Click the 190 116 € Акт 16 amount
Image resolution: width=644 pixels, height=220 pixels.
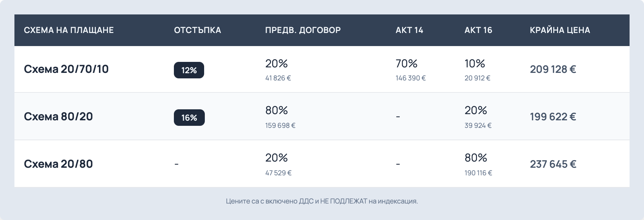point(478,173)
